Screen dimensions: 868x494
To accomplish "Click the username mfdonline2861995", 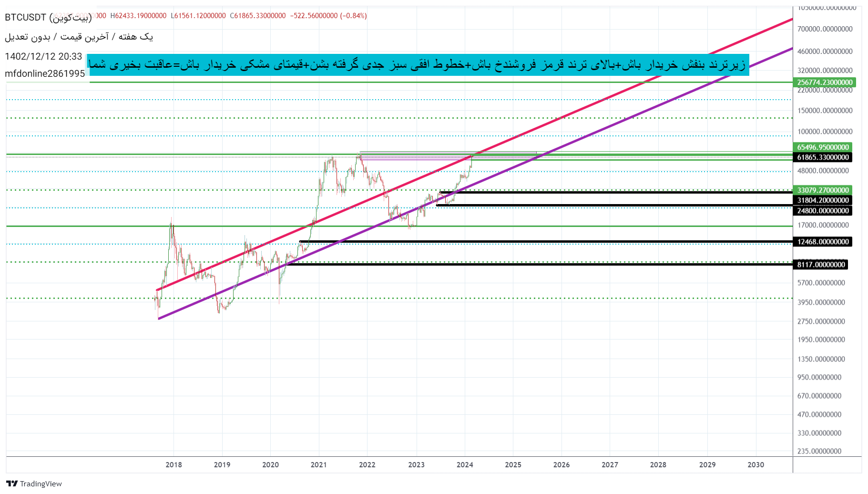I will click(45, 74).
